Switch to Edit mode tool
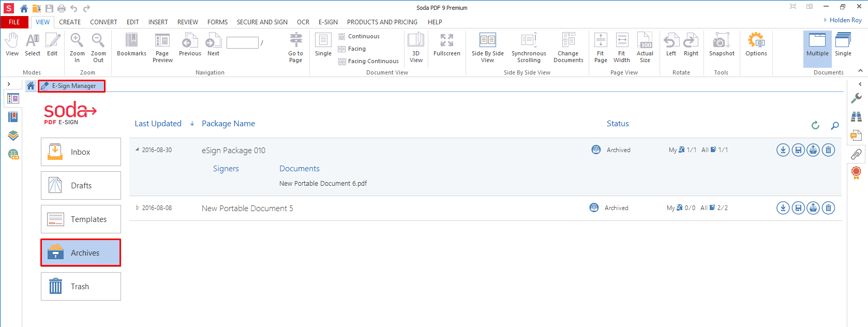This screenshot has height=327, width=868. pos(52,44)
